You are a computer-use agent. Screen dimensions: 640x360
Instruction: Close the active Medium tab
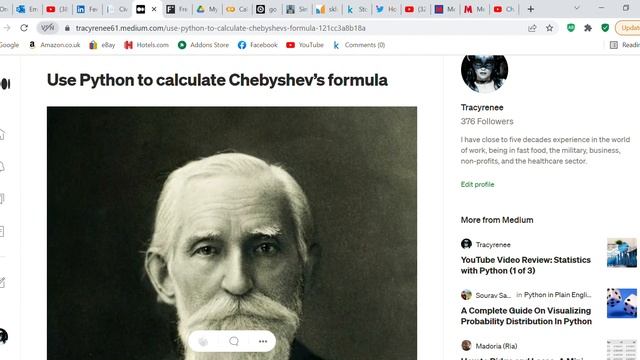154,9
